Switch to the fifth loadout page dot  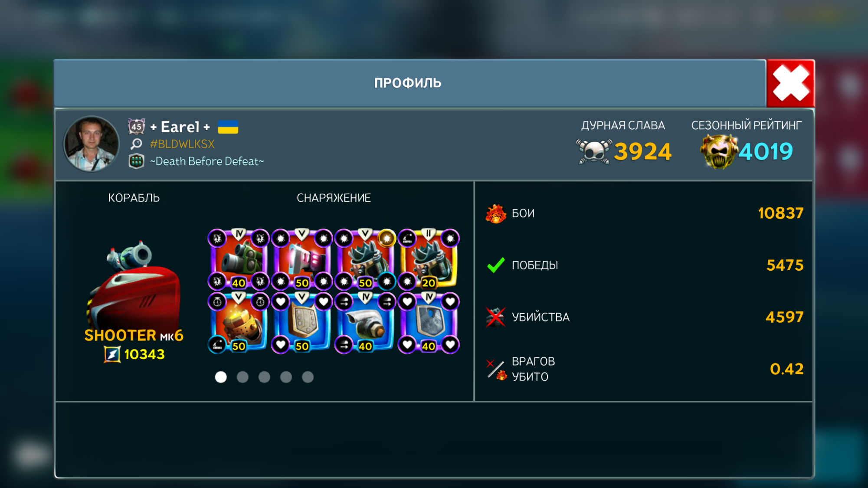[308, 377]
